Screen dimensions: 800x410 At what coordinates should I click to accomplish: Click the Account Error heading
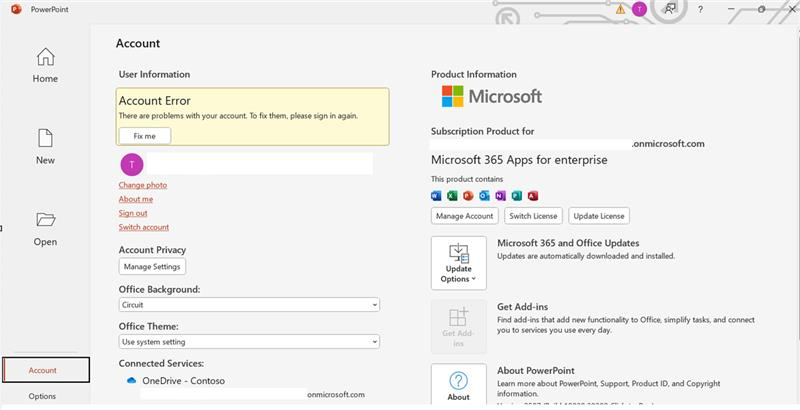(155, 101)
